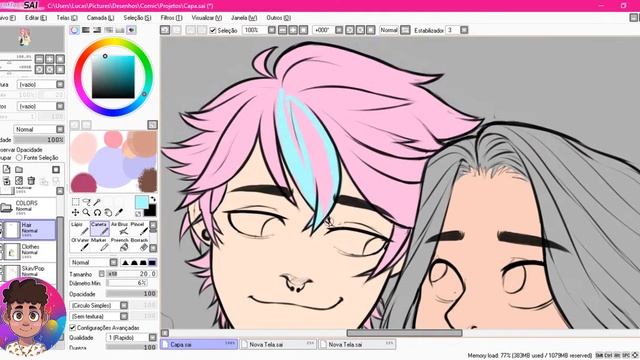The width and height of the screenshot is (640, 360).
Task: Open the Visualizar menu
Action: [x=207, y=18]
